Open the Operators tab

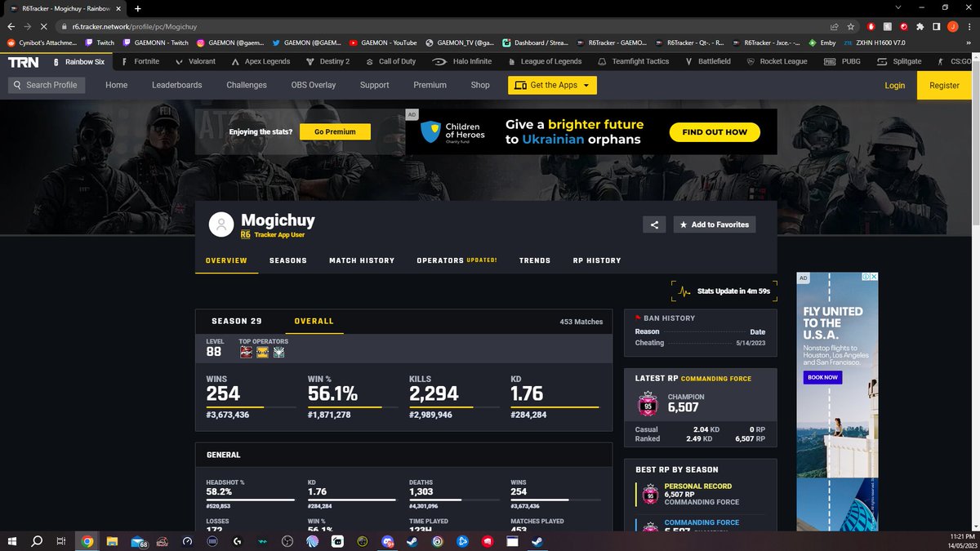pos(457,260)
